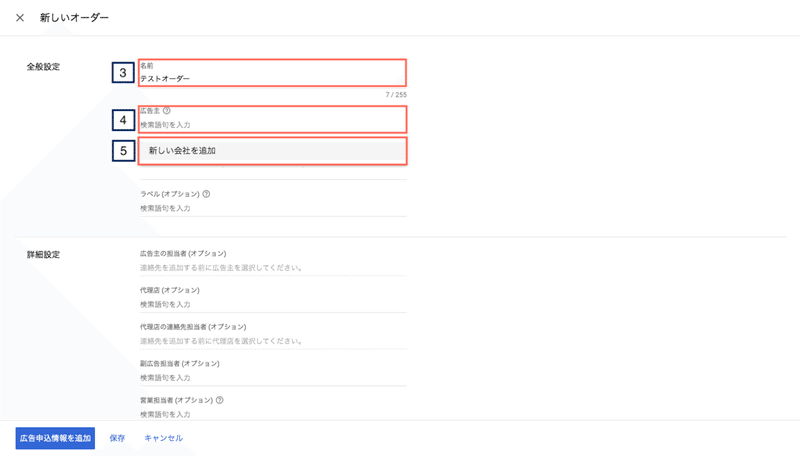The height and width of the screenshot is (456, 800).
Task: Click the 広告申込情報を追加 button
Action: coord(55,438)
